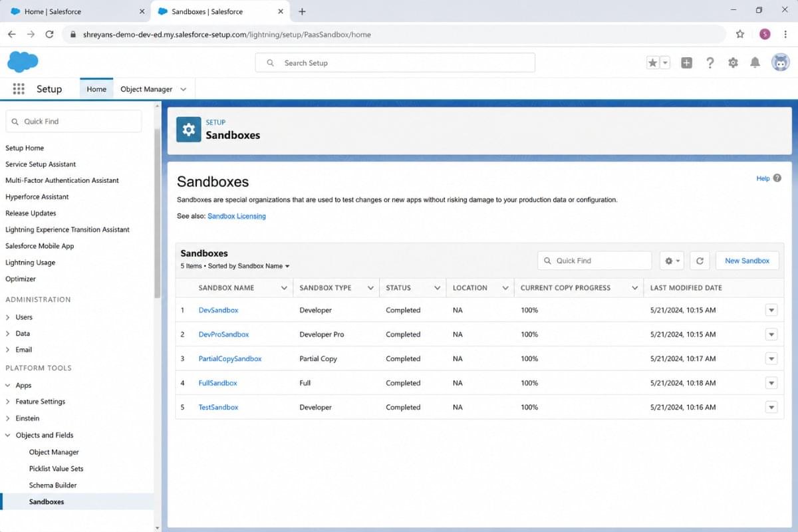Screen dimensions: 798x532
Task: Reload the browser page
Action: [49, 34]
